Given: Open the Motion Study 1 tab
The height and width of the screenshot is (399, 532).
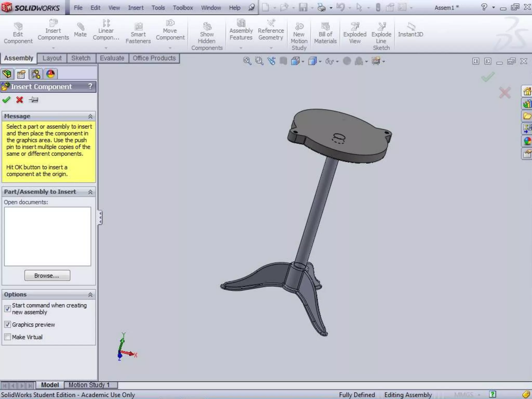Looking at the screenshot, I should click(x=89, y=385).
